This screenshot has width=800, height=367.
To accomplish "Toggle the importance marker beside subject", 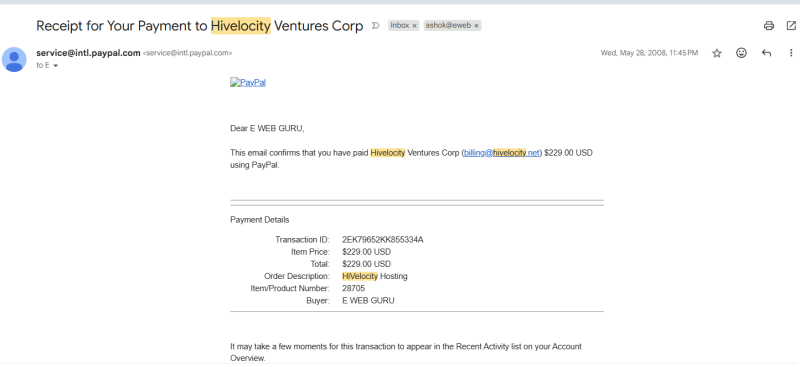I will [x=376, y=26].
